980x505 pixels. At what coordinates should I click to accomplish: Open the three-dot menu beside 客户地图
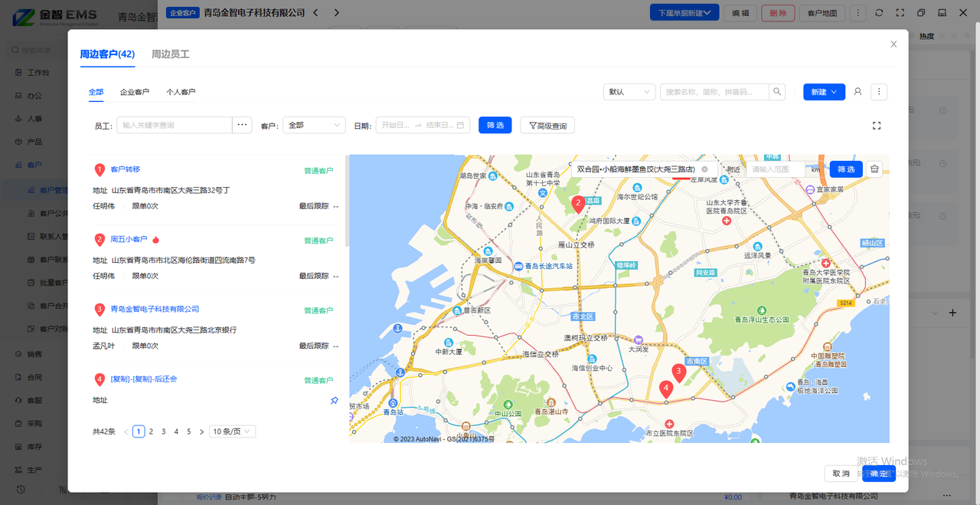pos(858,13)
